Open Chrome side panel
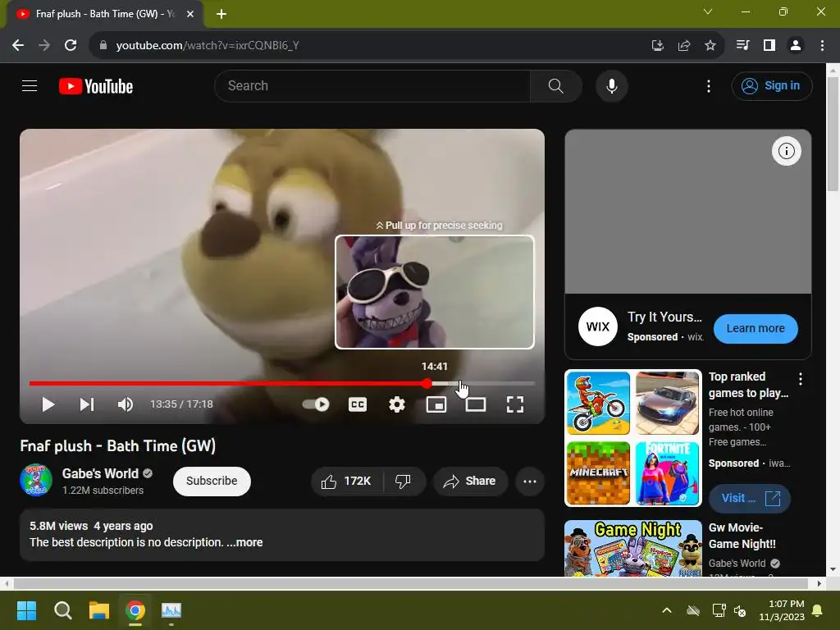840x630 pixels. coord(769,46)
